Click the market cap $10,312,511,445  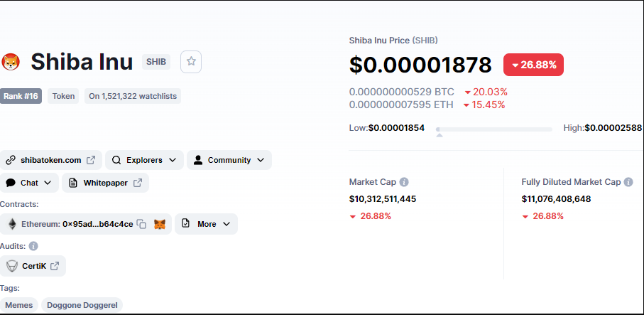(383, 199)
